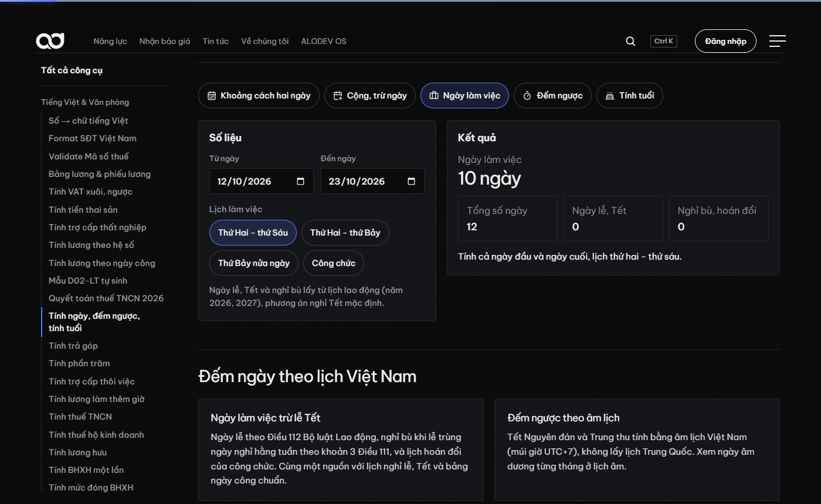The image size is (821, 504).
Task: Click Tiếng Việt & Văn phòng category heading
Action: [x=85, y=102]
